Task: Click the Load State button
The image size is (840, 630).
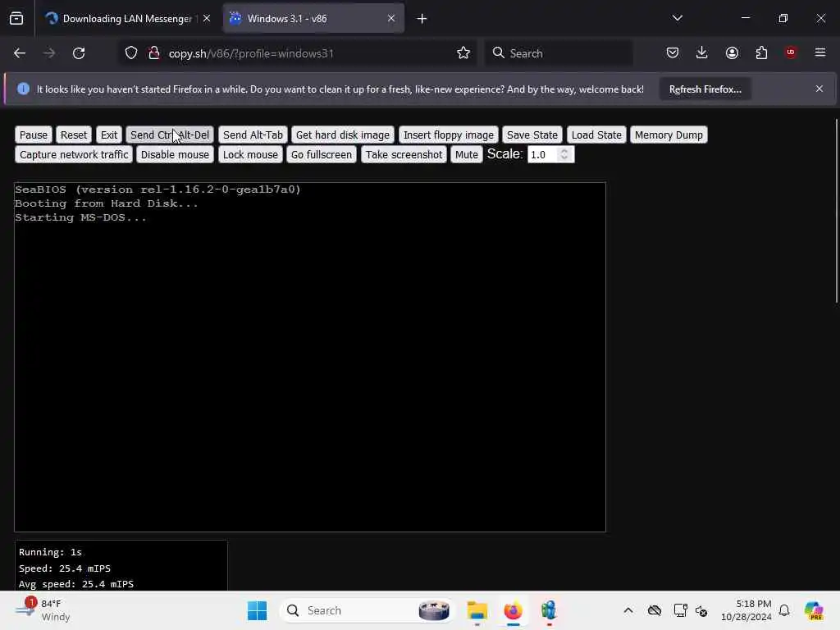Action: point(596,135)
